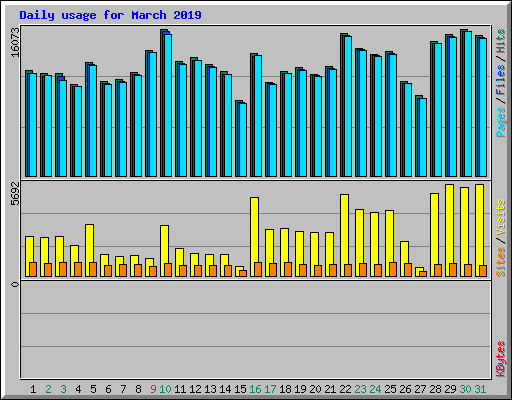The image size is (512, 400).
Task: Click the yellow visits bar for day 16
Action: coord(254,237)
